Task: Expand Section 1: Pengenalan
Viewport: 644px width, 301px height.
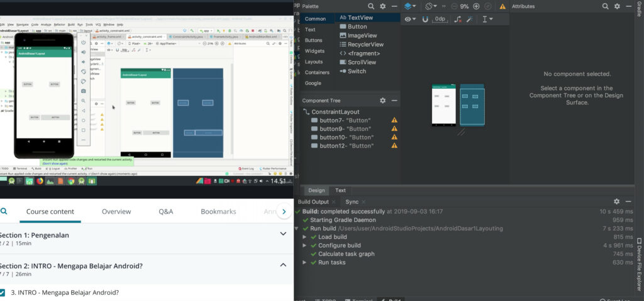Action: click(x=283, y=234)
